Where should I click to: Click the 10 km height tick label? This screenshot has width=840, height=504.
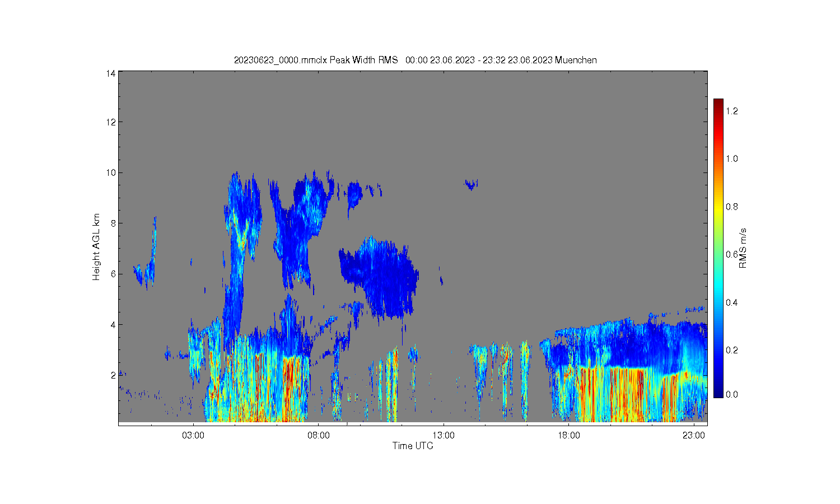click(111, 172)
